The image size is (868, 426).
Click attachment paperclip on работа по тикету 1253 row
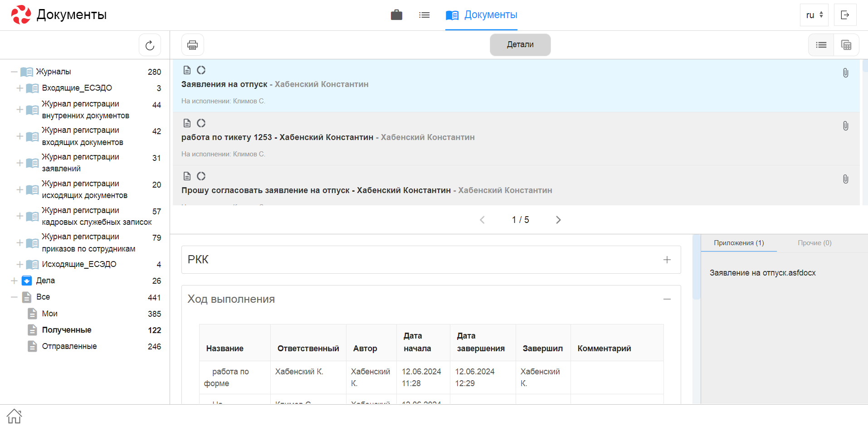click(x=846, y=126)
